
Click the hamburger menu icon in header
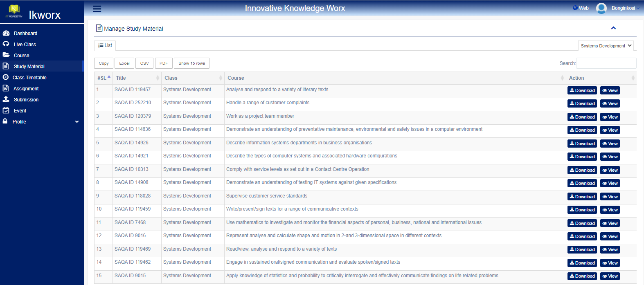pyautogui.click(x=97, y=9)
